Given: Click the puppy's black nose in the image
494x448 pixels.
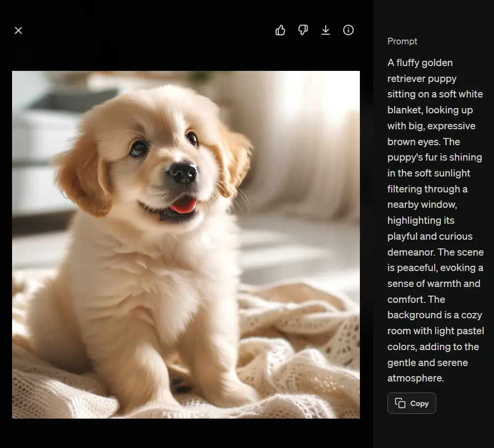Looking at the screenshot, I should pos(183,172).
